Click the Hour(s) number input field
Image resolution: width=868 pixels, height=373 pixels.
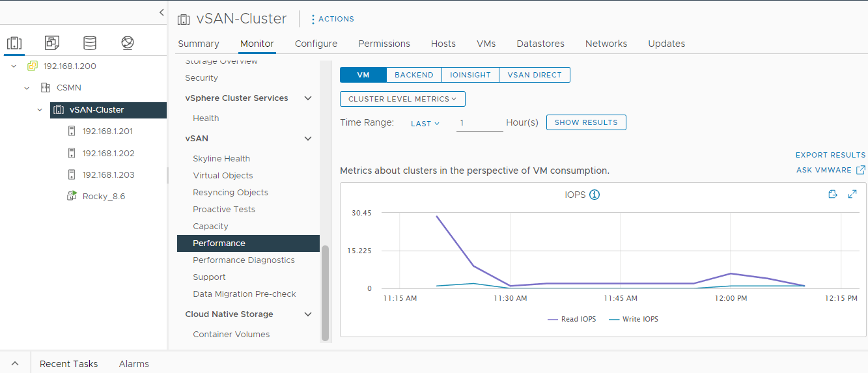[x=480, y=122]
